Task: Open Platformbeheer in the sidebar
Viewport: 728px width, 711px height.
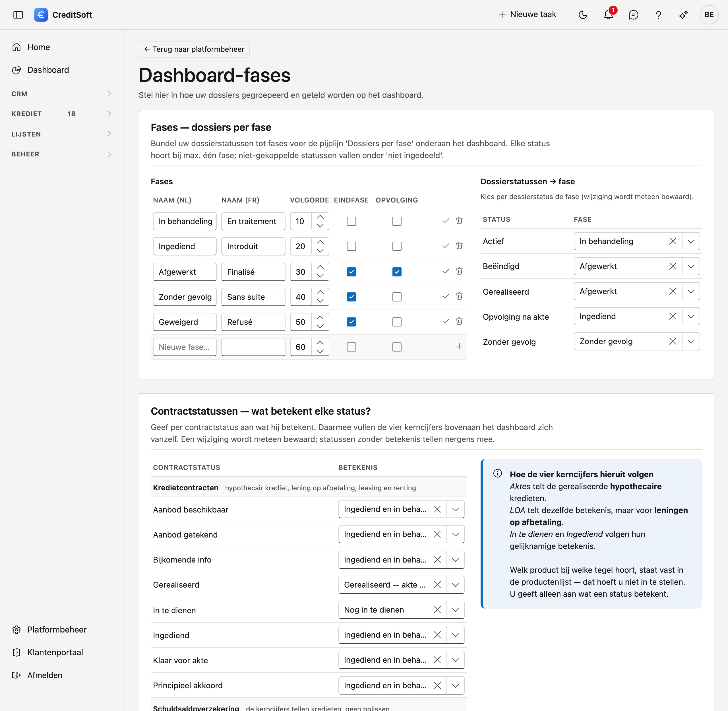Action: (x=62, y=630)
